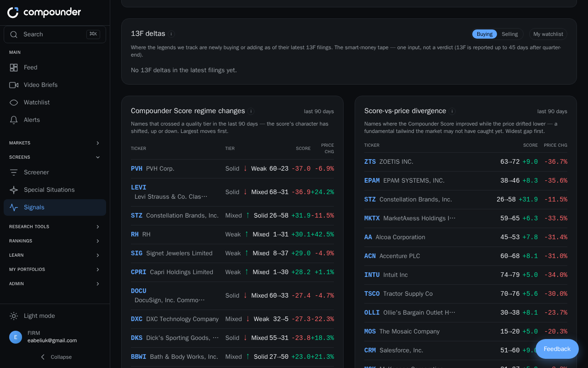Screen dimensions: 588x368
Task: Open the Feed page
Action: (55, 68)
